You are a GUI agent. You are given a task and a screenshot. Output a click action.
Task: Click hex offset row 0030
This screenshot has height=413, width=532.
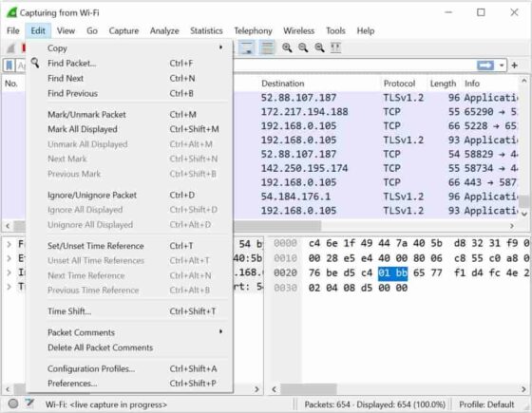tap(285, 288)
